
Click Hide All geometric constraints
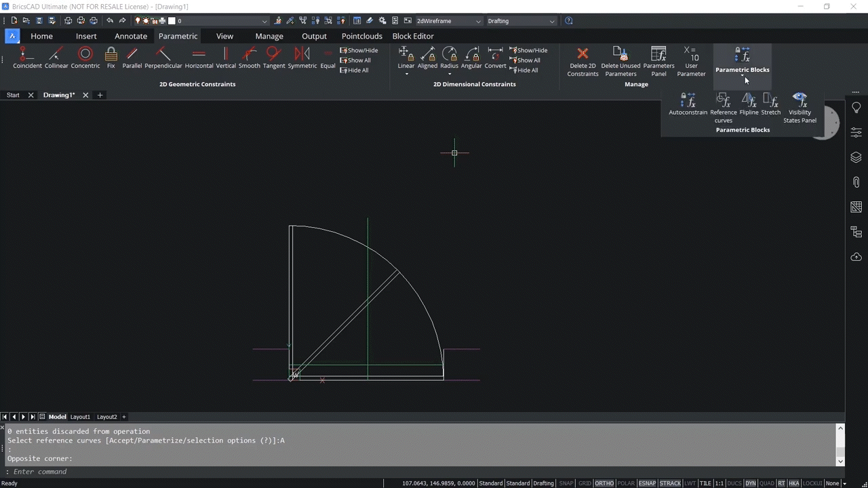355,70
